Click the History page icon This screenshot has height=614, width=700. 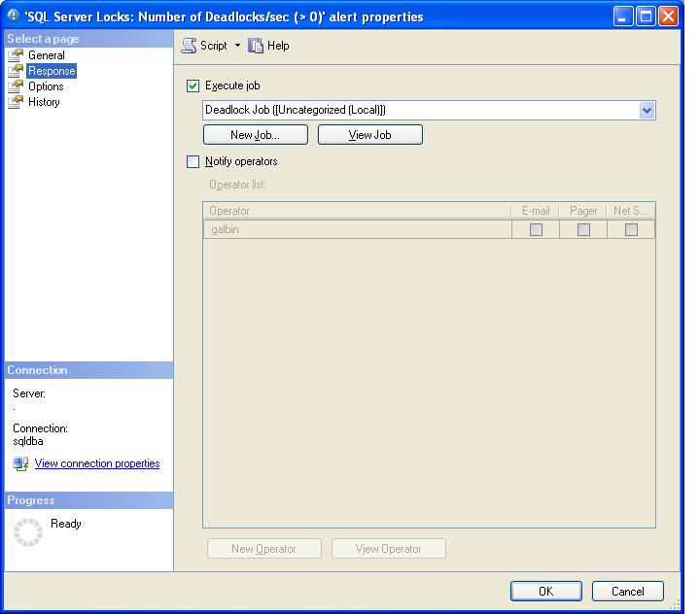pos(16,102)
